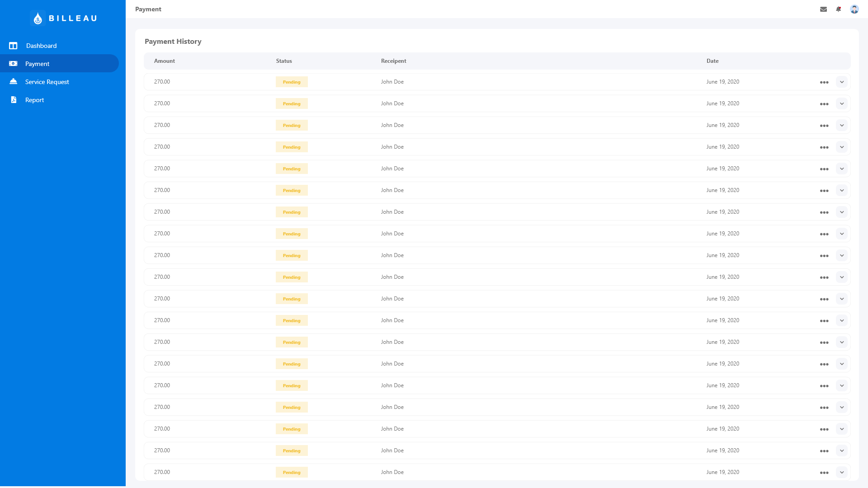Expand the first payment row chevron
Image resolution: width=868 pixels, height=488 pixels.
coord(841,82)
